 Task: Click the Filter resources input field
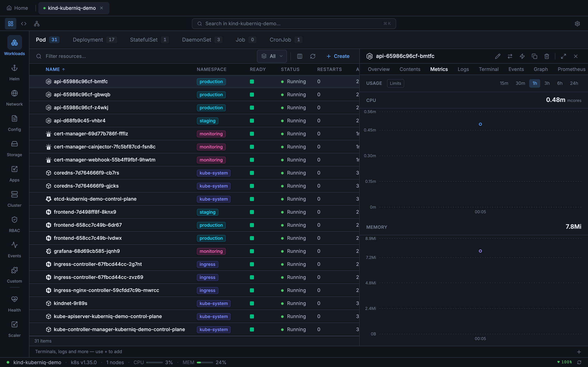[x=97, y=56]
